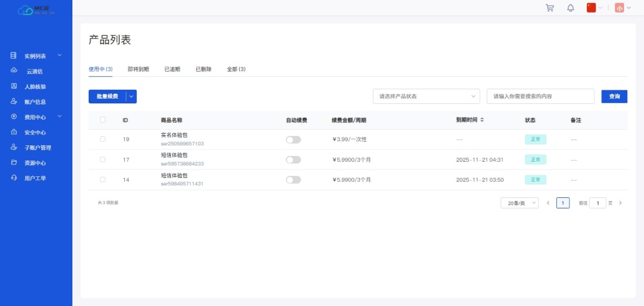Switch to the 即将到期 tab
This screenshot has height=306, width=644.
point(138,69)
